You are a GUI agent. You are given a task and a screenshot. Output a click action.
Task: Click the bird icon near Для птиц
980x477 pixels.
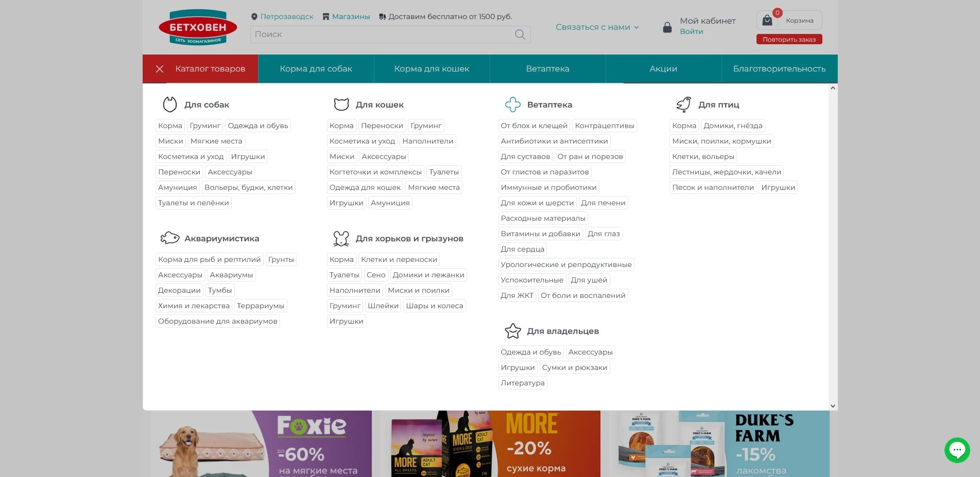click(x=683, y=104)
